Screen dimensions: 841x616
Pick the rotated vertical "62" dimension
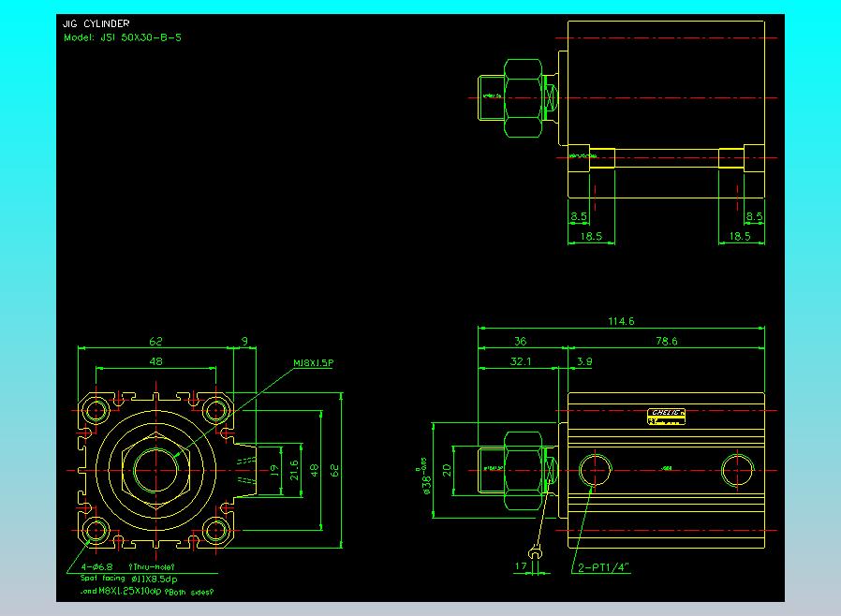tap(334, 470)
